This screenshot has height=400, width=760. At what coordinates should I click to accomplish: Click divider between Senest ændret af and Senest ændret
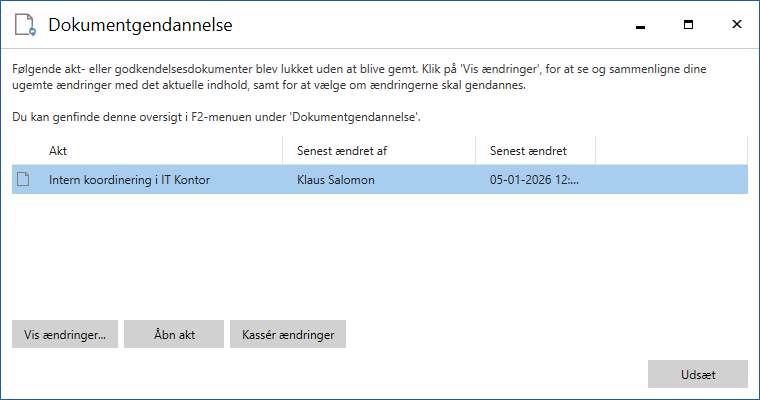coord(475,151)
